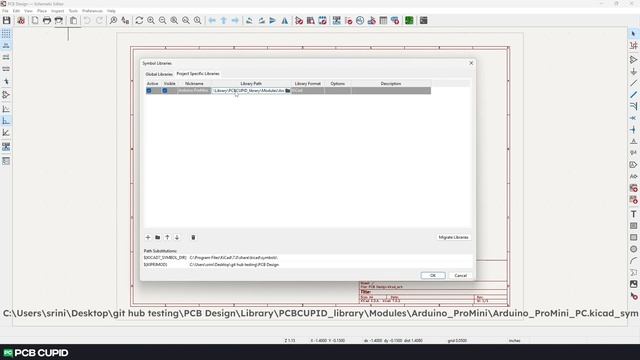640x360 pixels.
Task: Close the Symbol Libraries dialog
Action: 471,63
